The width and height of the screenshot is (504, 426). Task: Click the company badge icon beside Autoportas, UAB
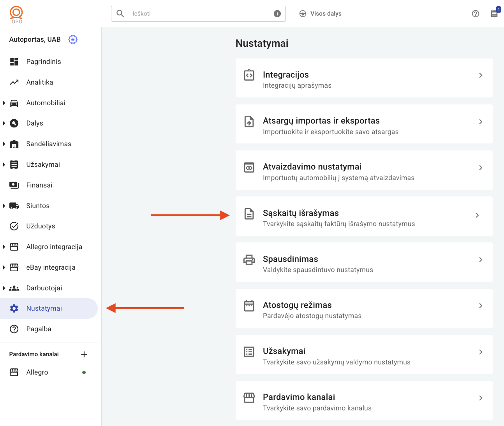pos(73,39)
